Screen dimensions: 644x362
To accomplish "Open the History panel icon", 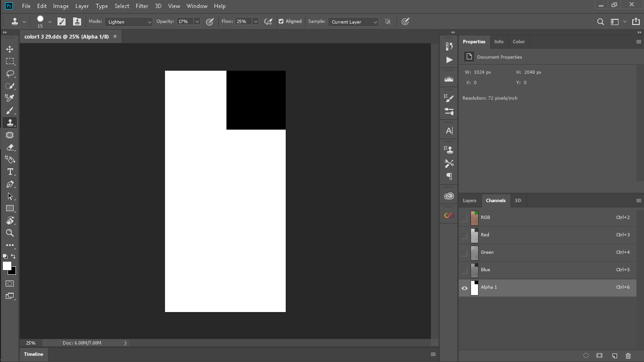I will (x=449, y=46).
